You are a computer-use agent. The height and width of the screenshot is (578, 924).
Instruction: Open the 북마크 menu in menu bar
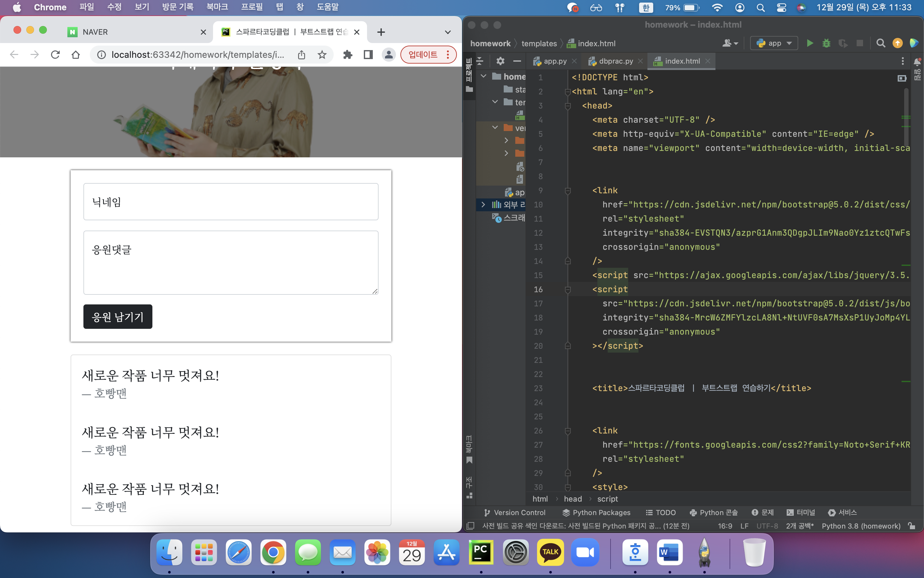(217, 7)
